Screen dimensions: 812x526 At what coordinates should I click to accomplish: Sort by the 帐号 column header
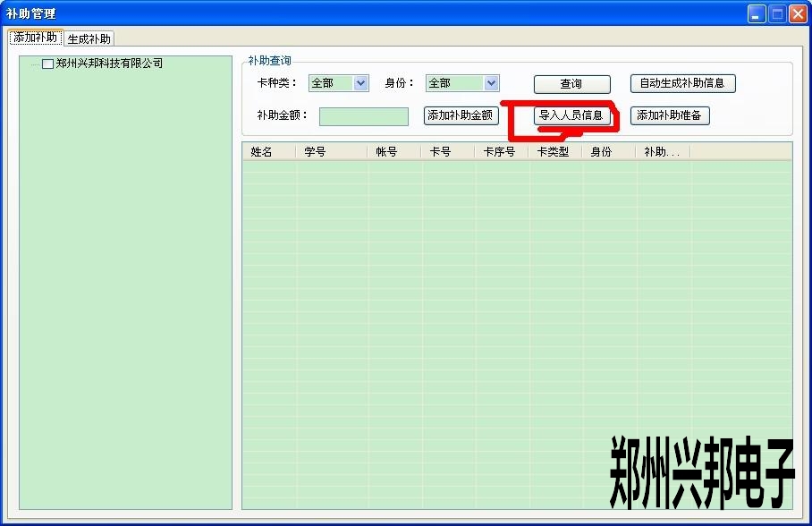394,152
